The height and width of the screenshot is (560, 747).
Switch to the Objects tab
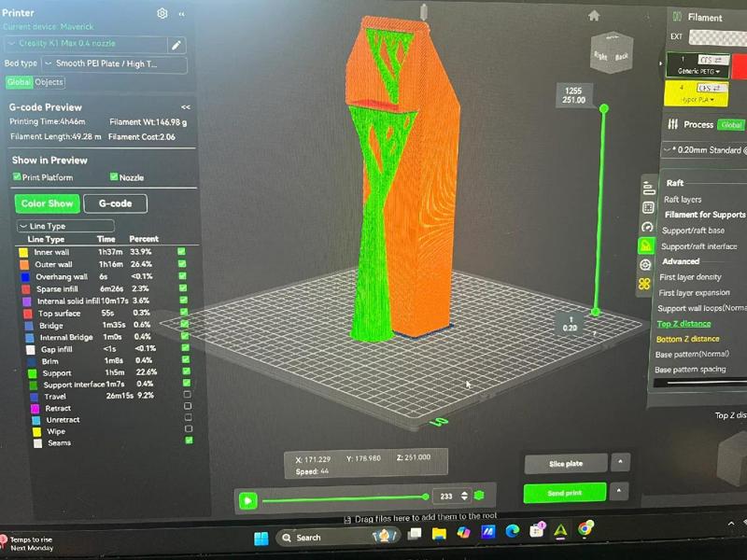coord(49,82)
